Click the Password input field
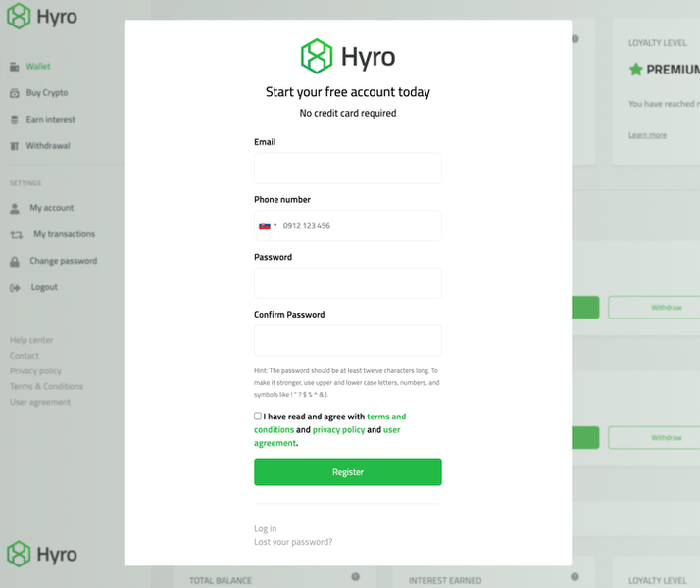This screenshot has width=700, height=588. coord(347,283)
